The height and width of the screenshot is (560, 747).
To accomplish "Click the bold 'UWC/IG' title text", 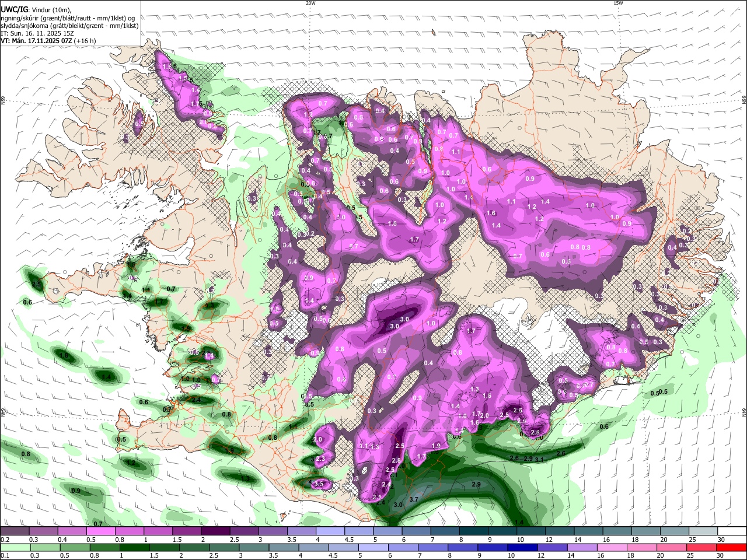I will (x=13, y=10).
